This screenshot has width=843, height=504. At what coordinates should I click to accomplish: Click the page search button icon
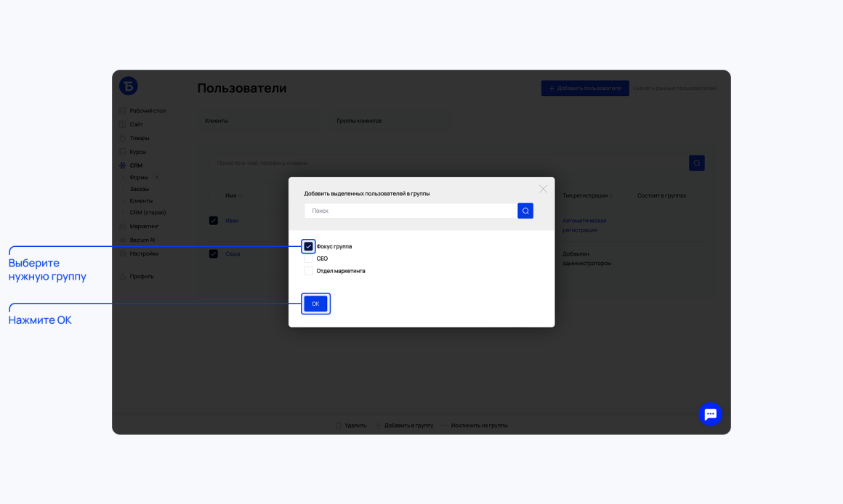click(697, 163)
